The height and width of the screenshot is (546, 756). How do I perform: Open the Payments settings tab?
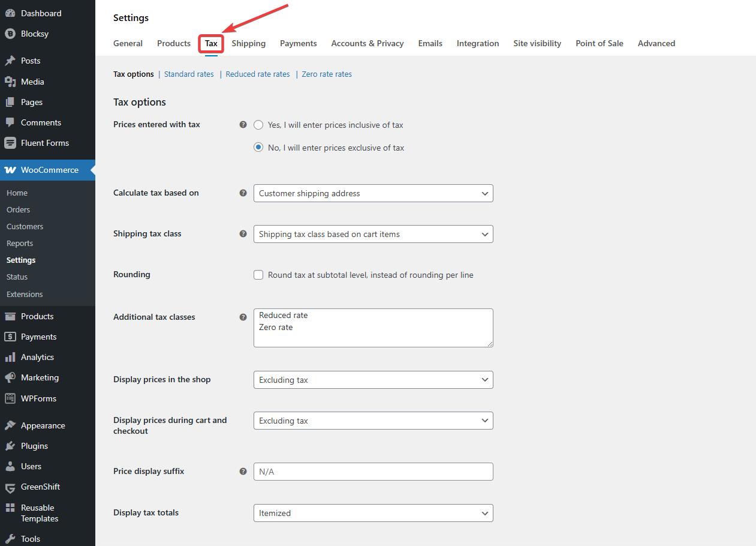[299, 43]
